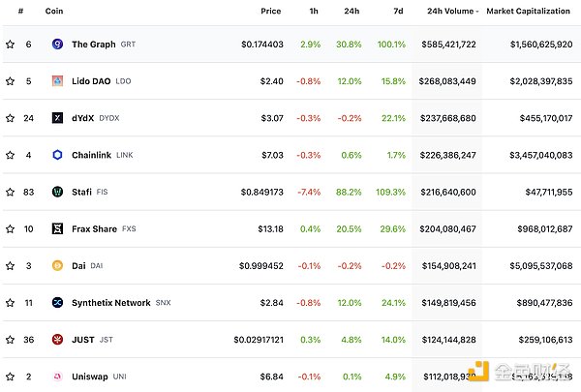Screen dimensions: 581x392
Task: Click the dYdX coin logo icon
Action: point(57,118)
